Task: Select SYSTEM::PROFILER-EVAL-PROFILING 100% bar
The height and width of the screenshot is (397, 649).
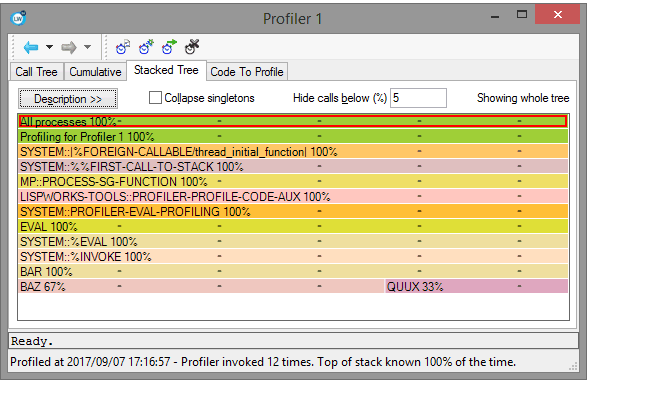Action: [293, 211]
